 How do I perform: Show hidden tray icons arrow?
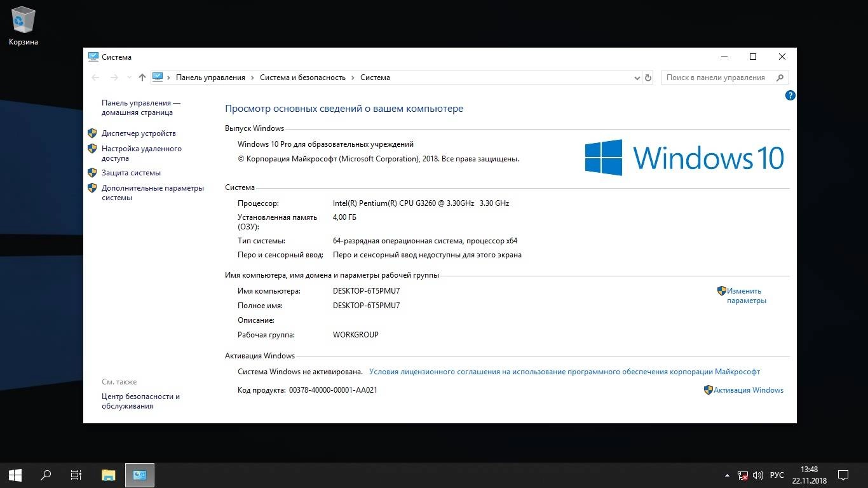(x=727, y=475)
